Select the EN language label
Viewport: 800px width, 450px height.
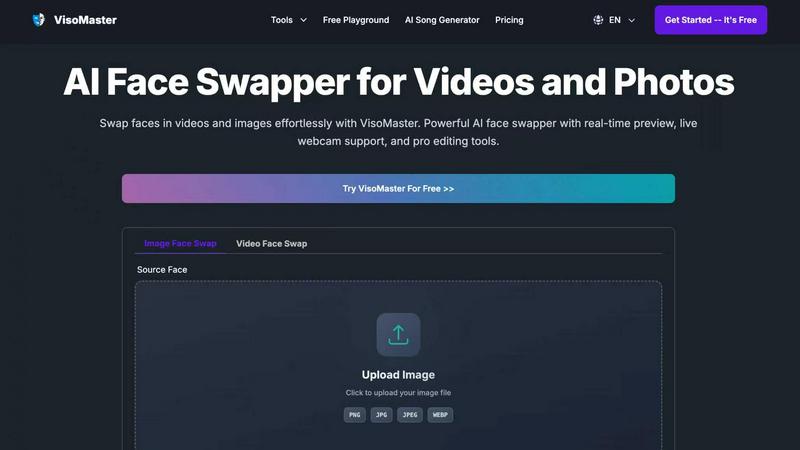[615, 20]
